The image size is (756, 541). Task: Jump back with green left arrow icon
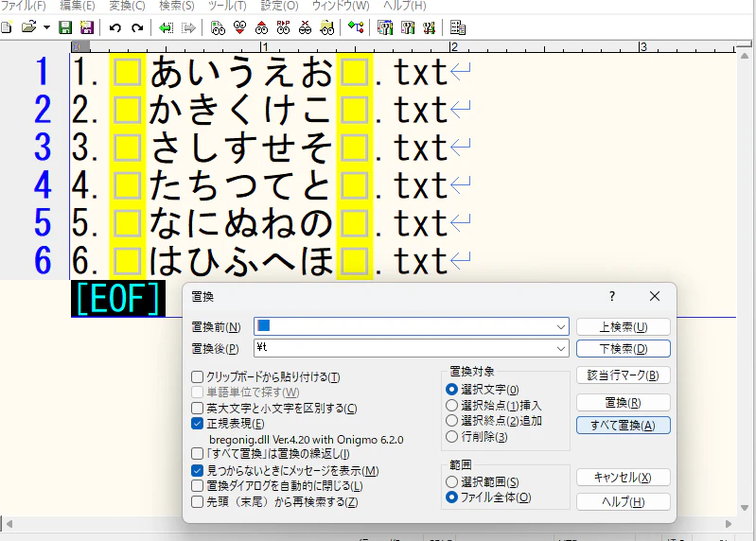(x=166, y=28)
